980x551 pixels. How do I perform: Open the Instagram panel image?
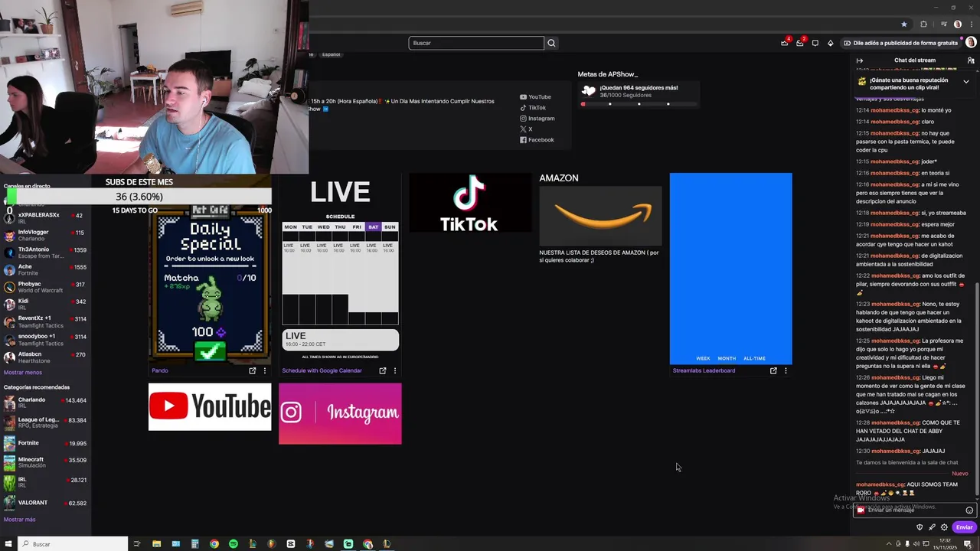[x=340, y=413]
